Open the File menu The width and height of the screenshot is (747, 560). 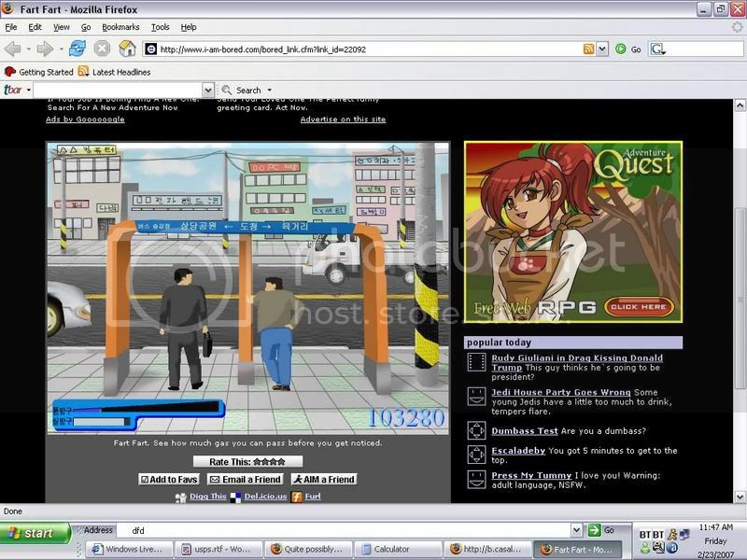[x=11, y=27]
